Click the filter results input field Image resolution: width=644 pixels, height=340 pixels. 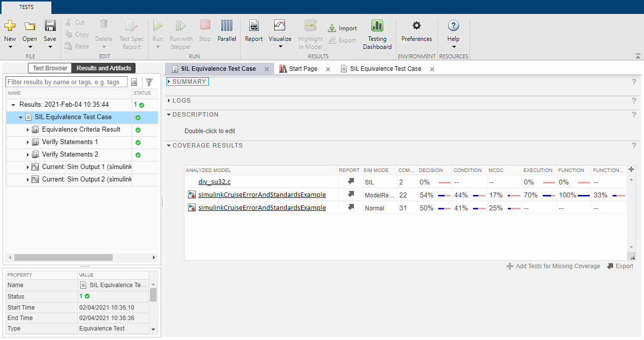pyautogui.click(x=65, y=82)
